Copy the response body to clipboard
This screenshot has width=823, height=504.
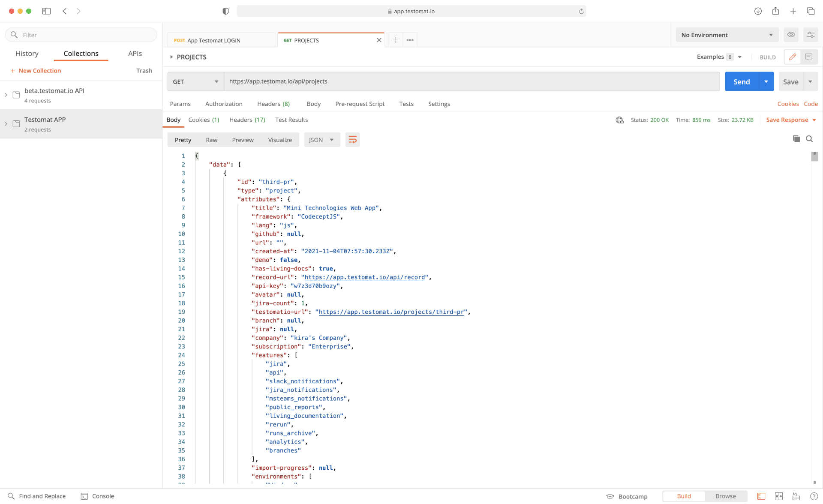pos(796,139)
